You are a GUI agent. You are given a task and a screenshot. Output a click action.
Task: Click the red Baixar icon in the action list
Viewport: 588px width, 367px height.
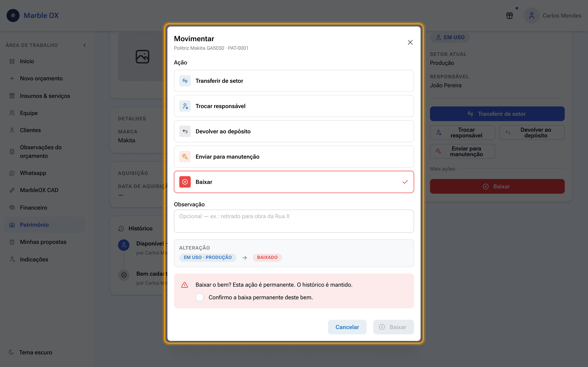(185, 182)
